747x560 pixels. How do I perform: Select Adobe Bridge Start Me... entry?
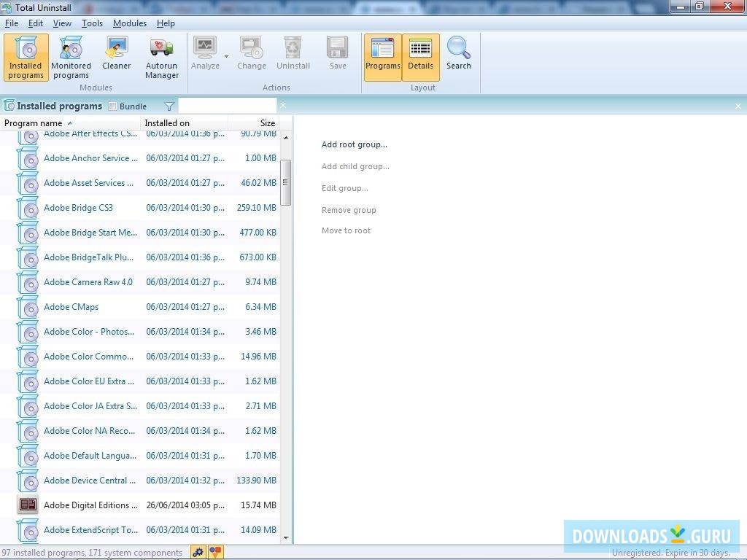pyautogui.click(x=140, y=233)
